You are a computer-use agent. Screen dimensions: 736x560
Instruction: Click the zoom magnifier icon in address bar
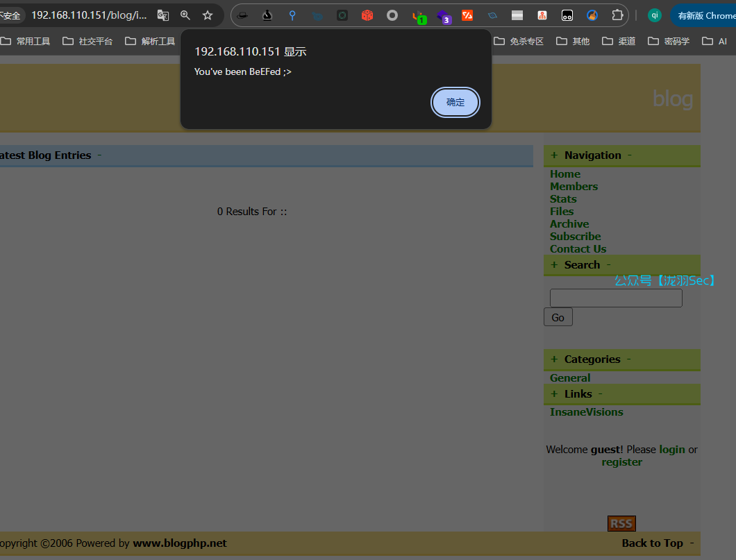pyautogui.click(x=185, y=15)
